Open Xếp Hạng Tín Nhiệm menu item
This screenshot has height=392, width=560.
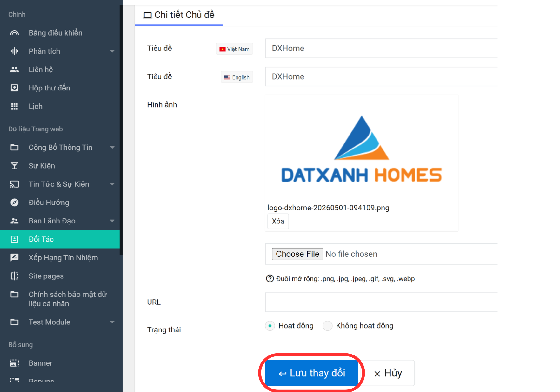pyautogui.click(x=60, y=257)
